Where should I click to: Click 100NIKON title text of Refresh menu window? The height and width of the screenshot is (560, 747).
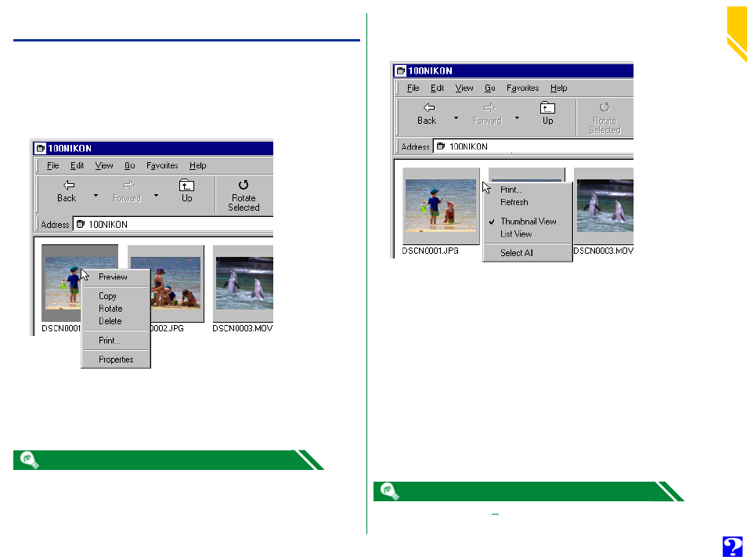click(430, 71)
